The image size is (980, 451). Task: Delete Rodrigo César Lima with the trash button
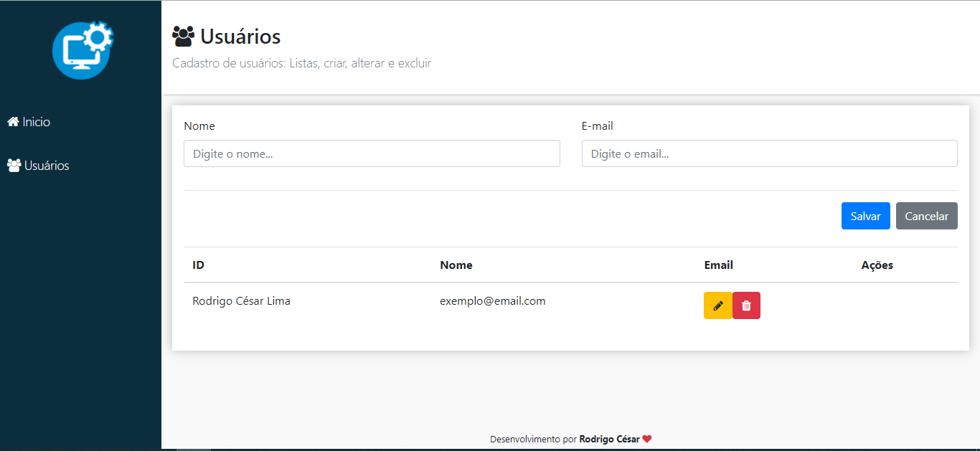point(746,305)
